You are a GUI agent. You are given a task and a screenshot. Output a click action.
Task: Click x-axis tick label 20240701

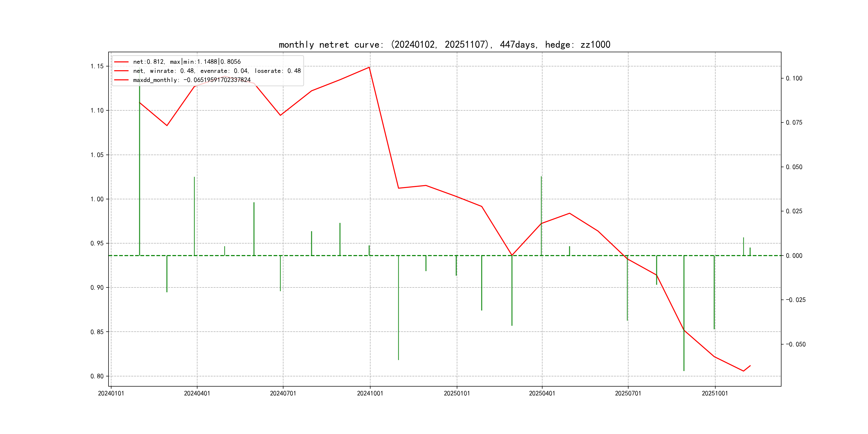[x=283, y=393]
